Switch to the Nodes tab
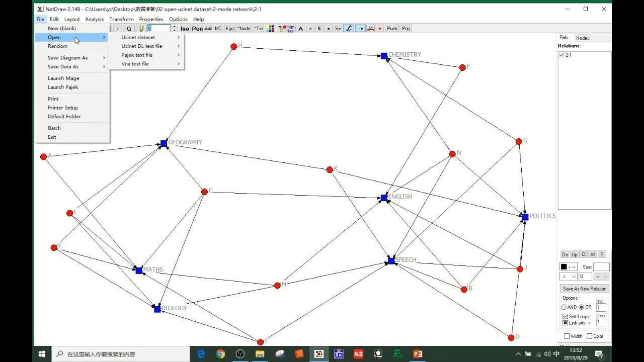The width and height of the screenshot is (644, 362). [584, 37]
